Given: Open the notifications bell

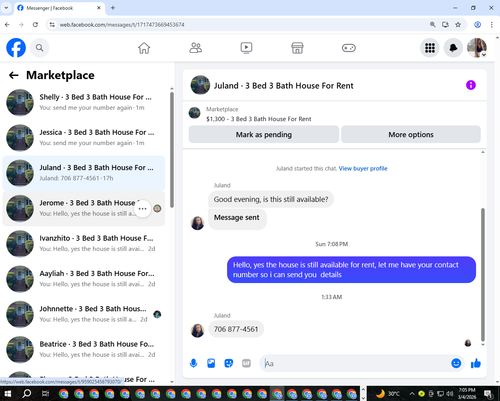Looking at the screenshot, I should coord(453,48).
